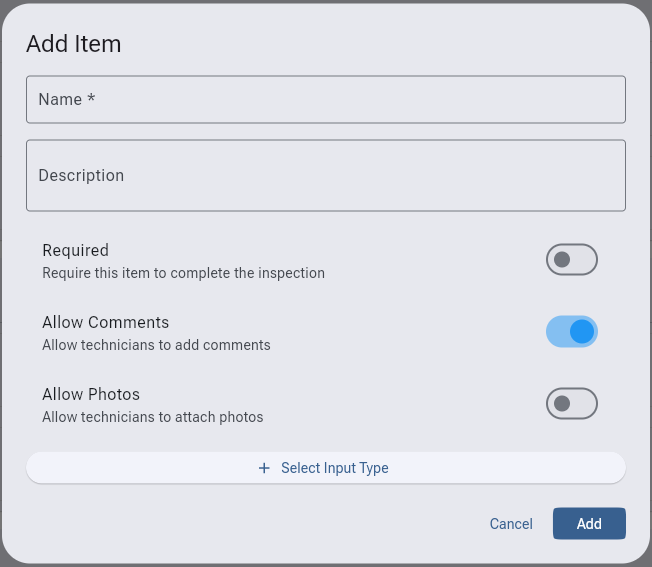Click 'Allow technicians to add comments' text
This screenshot has width=652, height=567.
(x=156, y=345)
